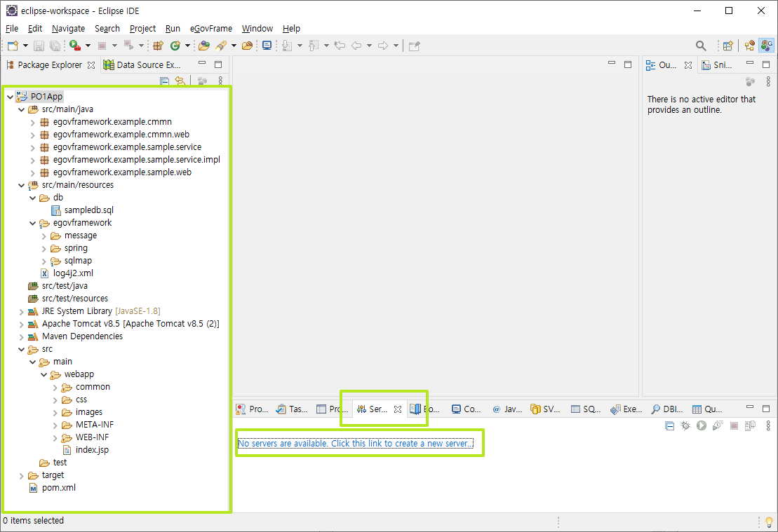778x532 pixels.
Task: Switch to the Tasks tab
Action: [x=293, y=409]
